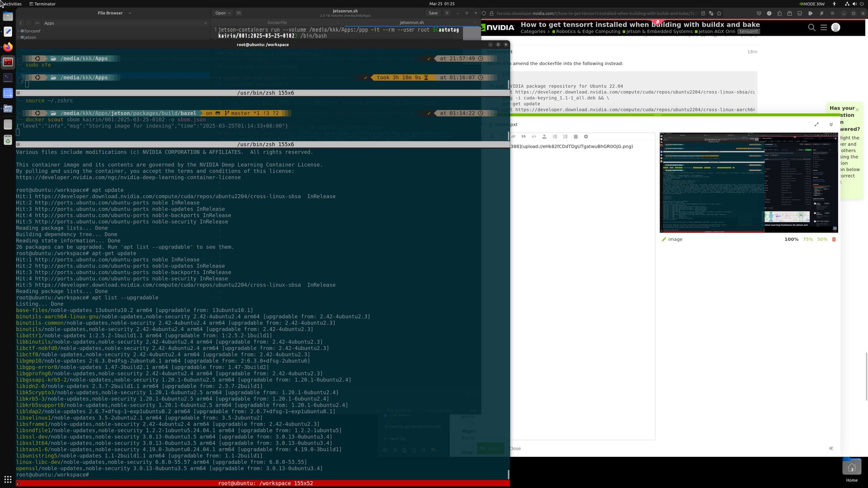The width and height of the screenshot is (868, 488).
Task: Switch to the jetsonrun.sh tab
Action: click(412, 22)
